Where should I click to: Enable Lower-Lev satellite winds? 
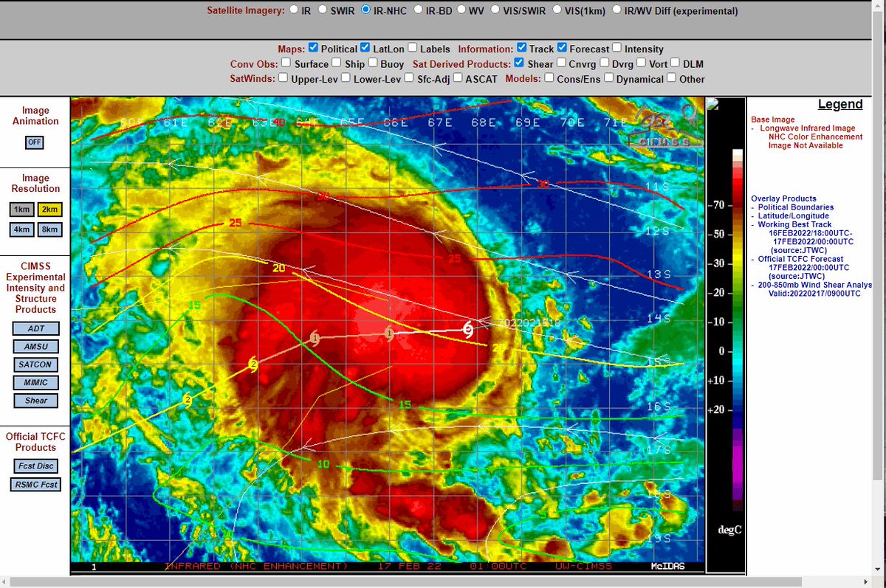pyautogui.click(x=346, y=77)
